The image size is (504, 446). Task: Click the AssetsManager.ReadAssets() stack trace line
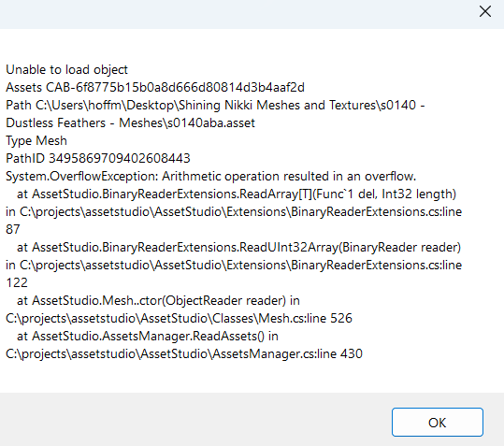(x=148, y=336)
